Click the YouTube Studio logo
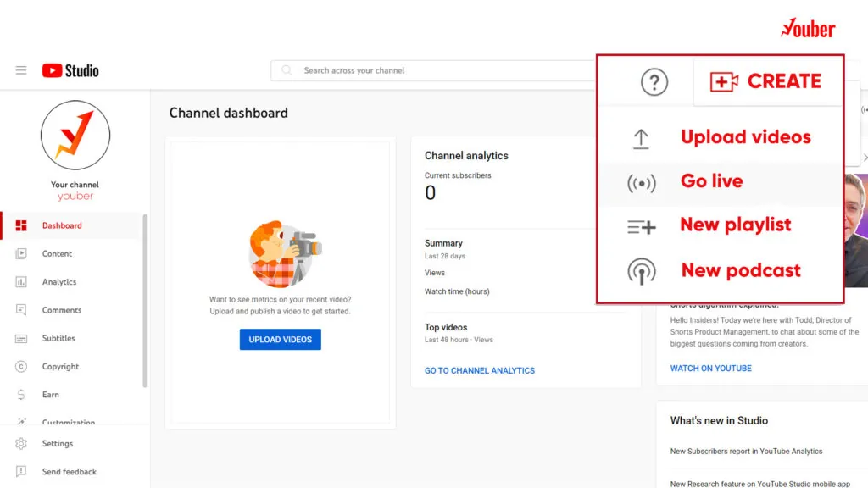Image resolution: width=868 pixels, height=488 pixels. coord(70,70)
